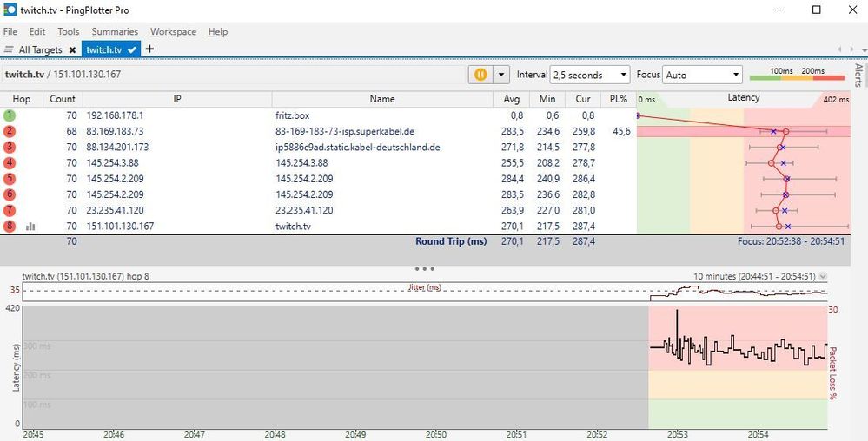Click the Round Trip (ms) summary label
The width and height of the screenshot is (868, 441).
(x=451, y=241)
